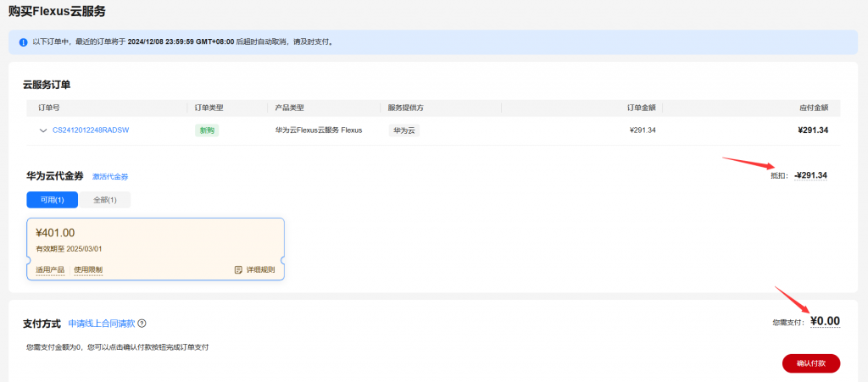Click the 华为云 service provider tag
This screenshot has height=382, width=868.
[x=404, y=130]
